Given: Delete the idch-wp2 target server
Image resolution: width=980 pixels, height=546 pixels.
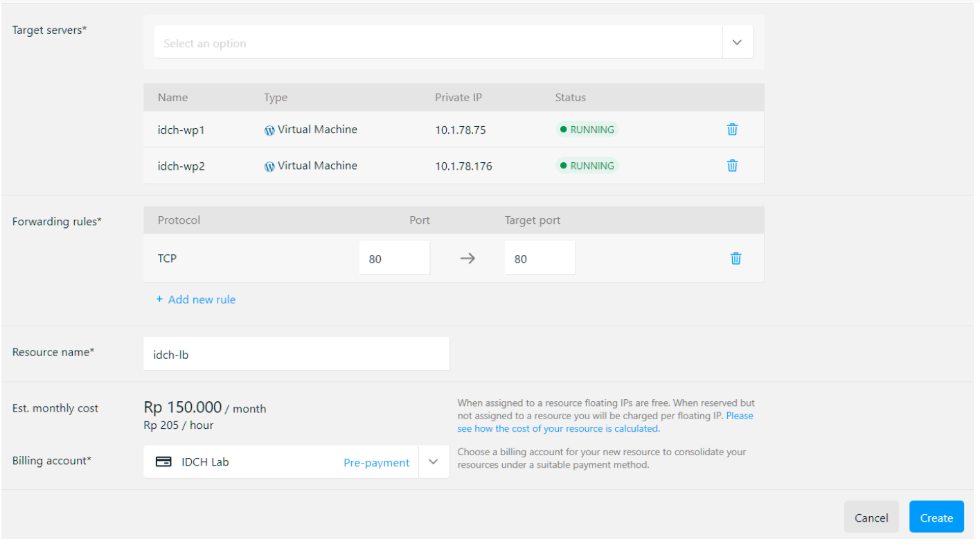Looking at the screenshot, I should pyautogui.click(x=732, y=166).
